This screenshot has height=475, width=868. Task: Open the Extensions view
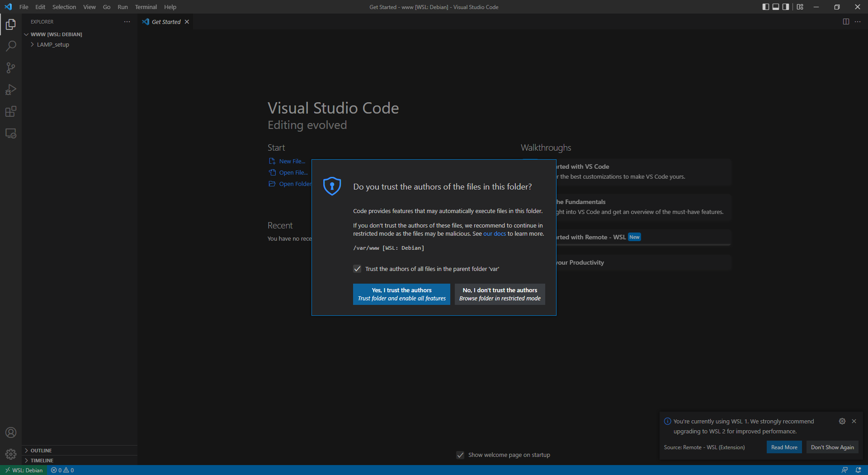11,111
